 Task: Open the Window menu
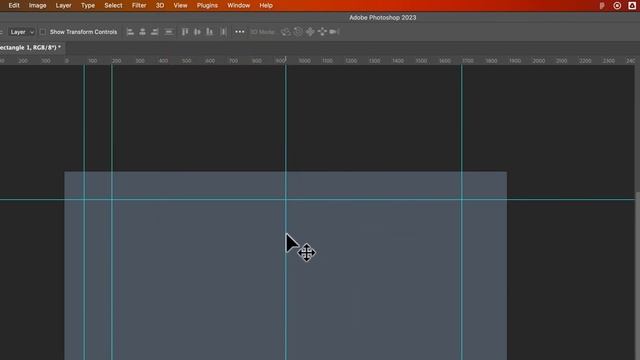[238, 6]
